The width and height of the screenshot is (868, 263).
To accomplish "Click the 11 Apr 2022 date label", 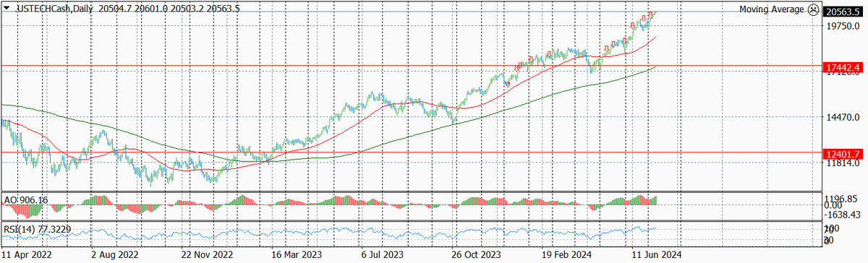I will 26,255.
